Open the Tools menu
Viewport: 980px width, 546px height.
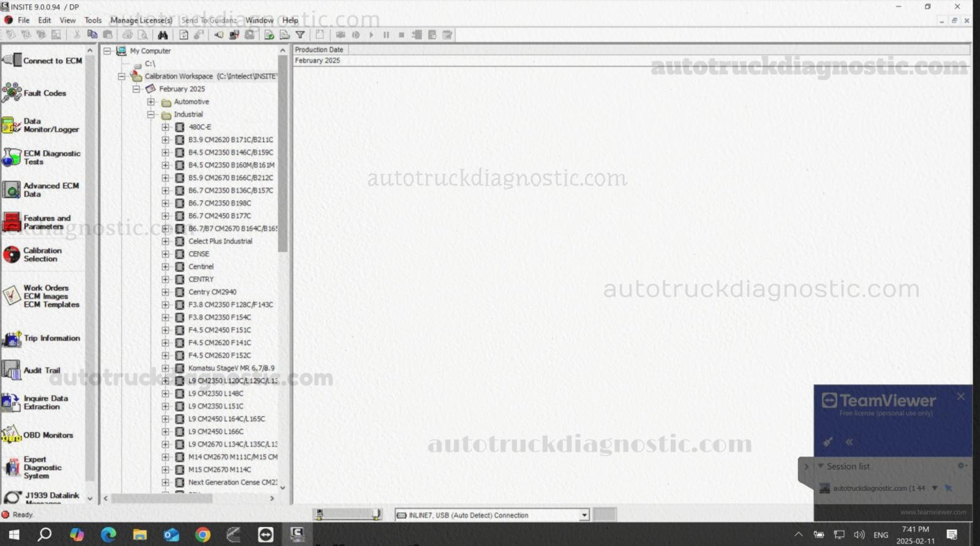93,20
